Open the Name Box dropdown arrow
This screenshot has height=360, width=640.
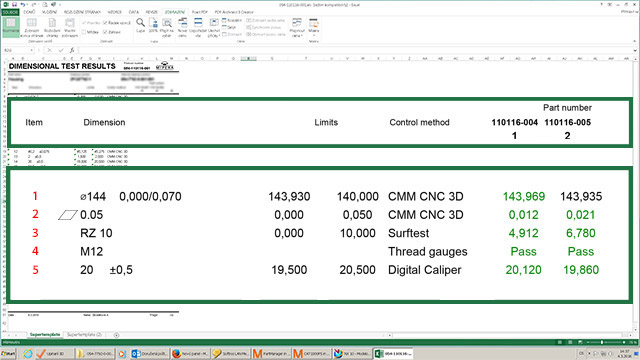(31, 50)
